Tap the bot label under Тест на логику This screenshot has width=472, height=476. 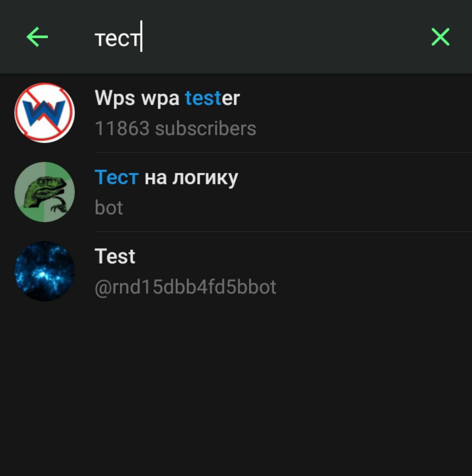(x=109, y=208)
